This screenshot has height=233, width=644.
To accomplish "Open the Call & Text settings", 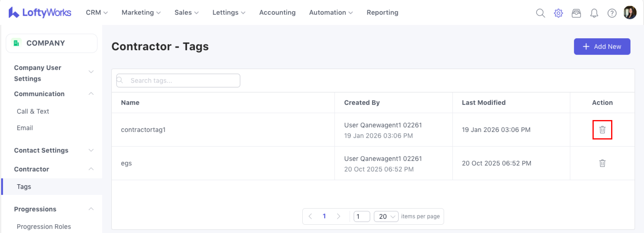I will [x=33, y=111].
